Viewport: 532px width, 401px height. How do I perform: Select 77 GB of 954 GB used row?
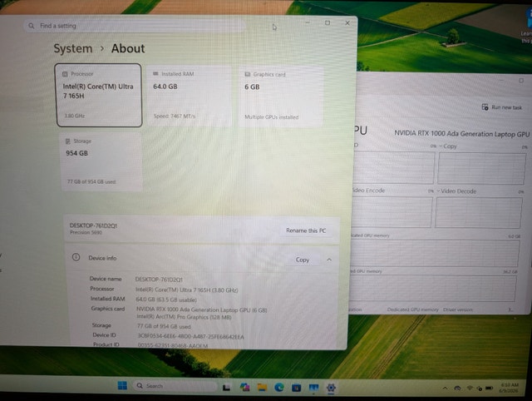click(x=164, y=326)
